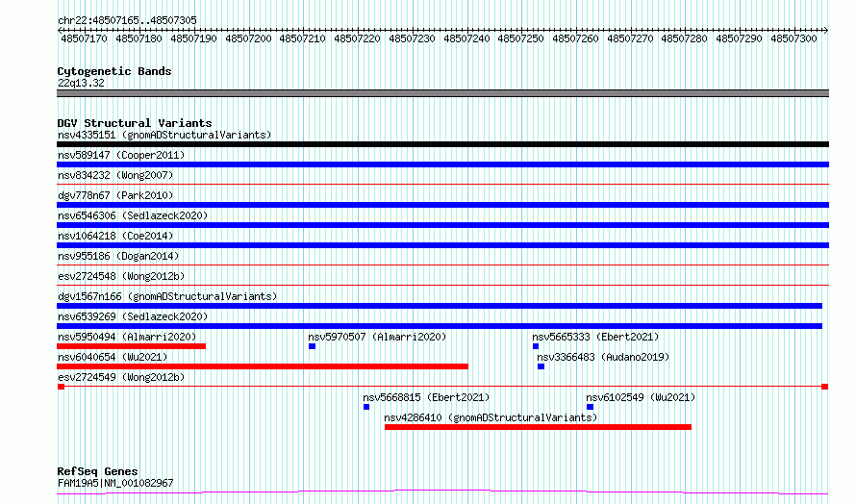Open the nsv955186 (Dogan2014) label
The height and width of the screenshot is (504, 856).
(x=118, y=256)
